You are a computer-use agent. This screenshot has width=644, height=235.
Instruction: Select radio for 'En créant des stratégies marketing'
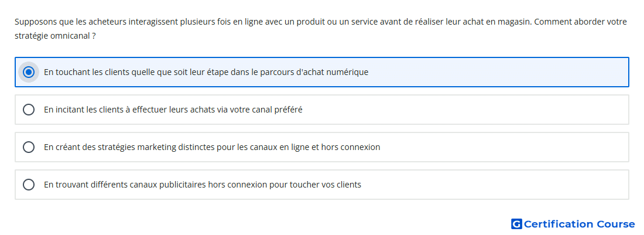point(29,147)
